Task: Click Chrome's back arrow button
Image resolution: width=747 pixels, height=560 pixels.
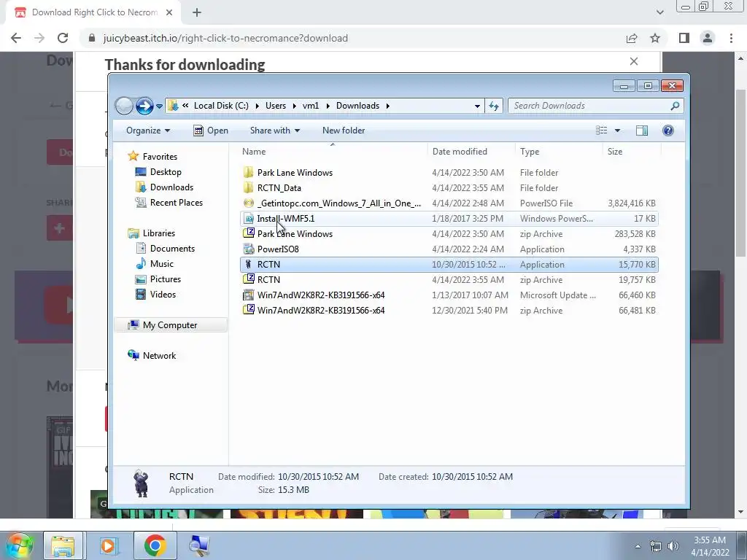Action: (x=16, y=38)
